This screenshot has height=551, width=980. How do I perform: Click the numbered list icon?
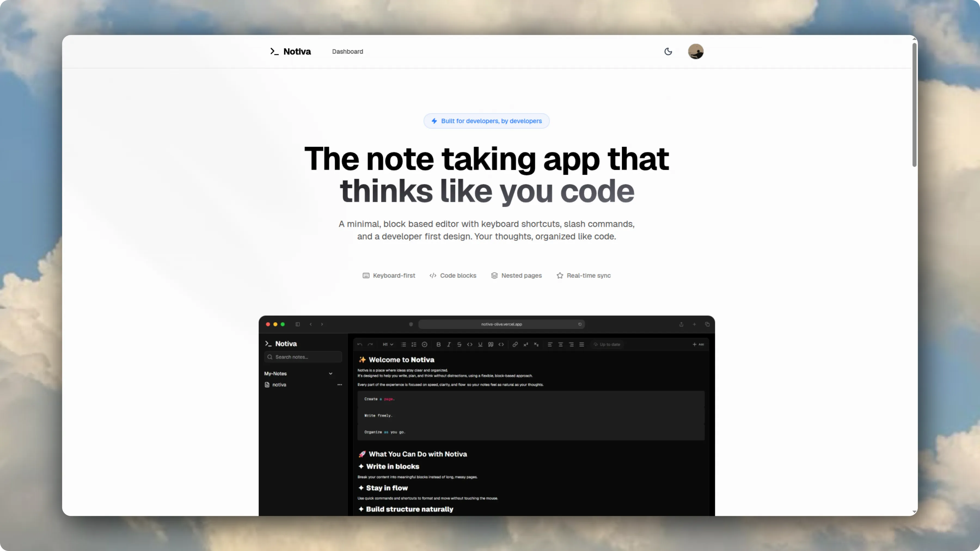pyautogui.click(x=414, y=344)
